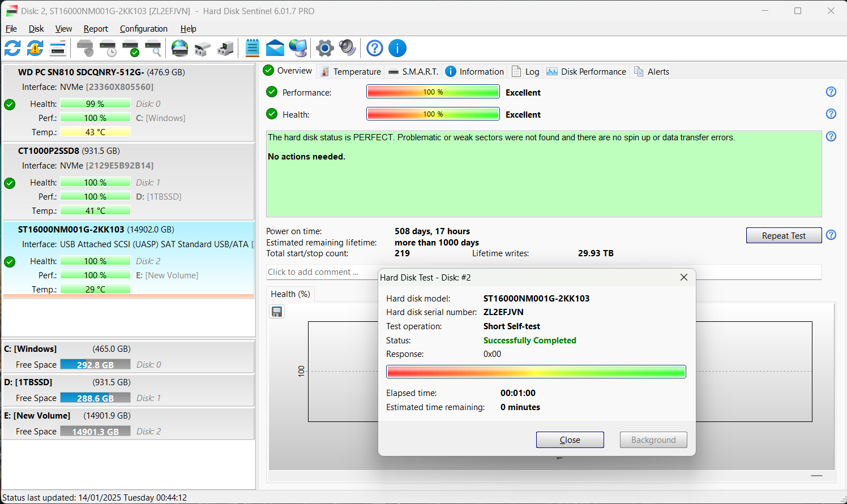
Task: Open the Report menu
Action: click(x=96, y=29)
